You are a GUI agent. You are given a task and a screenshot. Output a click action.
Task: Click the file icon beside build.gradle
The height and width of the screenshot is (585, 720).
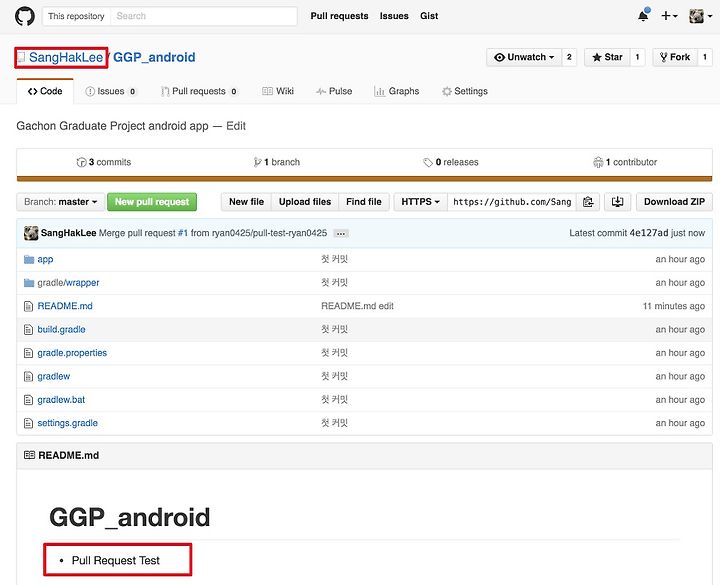pyautogui.click(x=28, y=330)
